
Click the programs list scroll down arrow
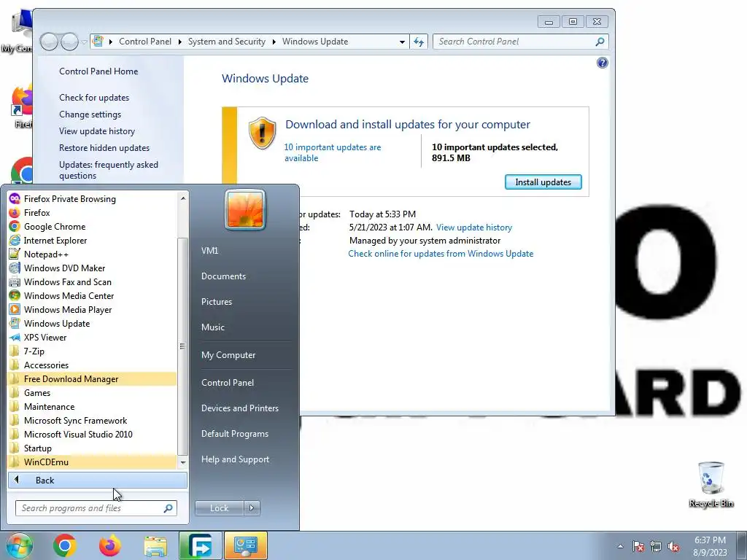point(183,462)
